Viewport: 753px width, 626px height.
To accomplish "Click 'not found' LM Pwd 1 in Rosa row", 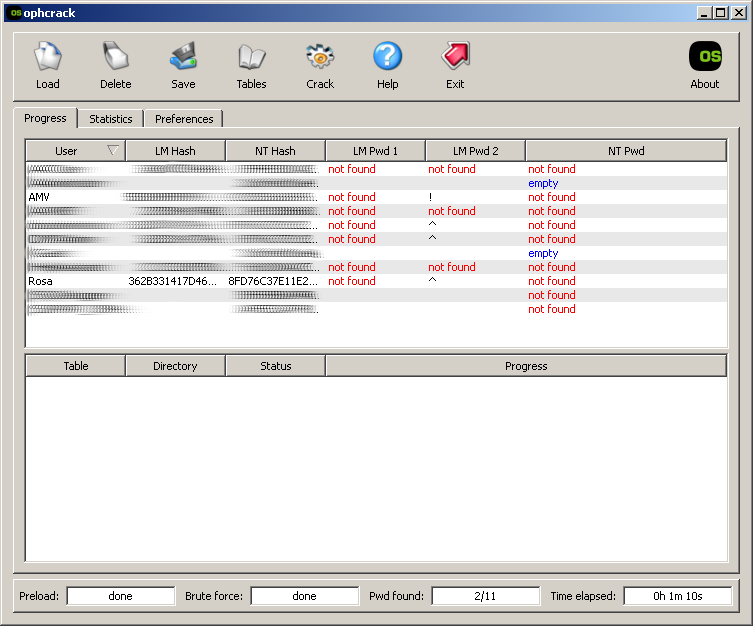I will (352, 281).
